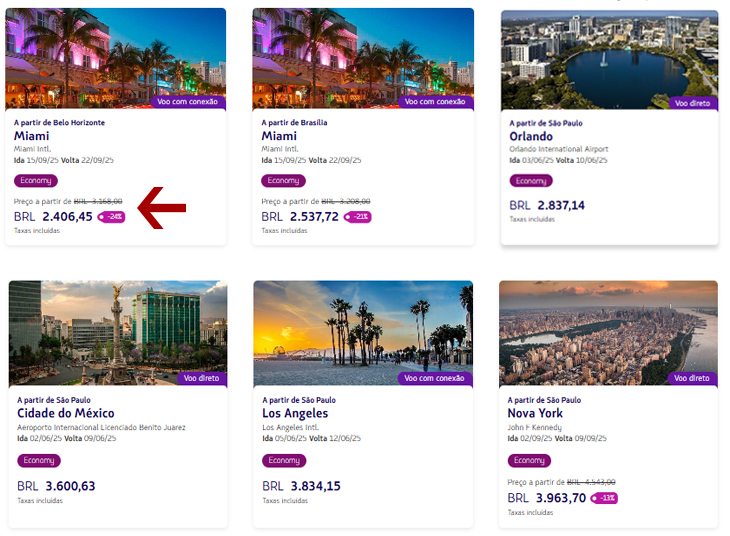Viewport: 730px width, 536px height.
Task: Click the BRL 3.600,63 Cidade do México price
Action: click(56, 486)
